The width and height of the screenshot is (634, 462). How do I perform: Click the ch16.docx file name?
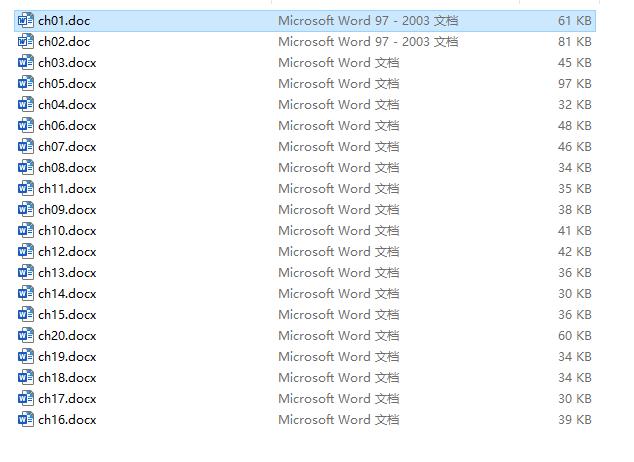(67, 420)
